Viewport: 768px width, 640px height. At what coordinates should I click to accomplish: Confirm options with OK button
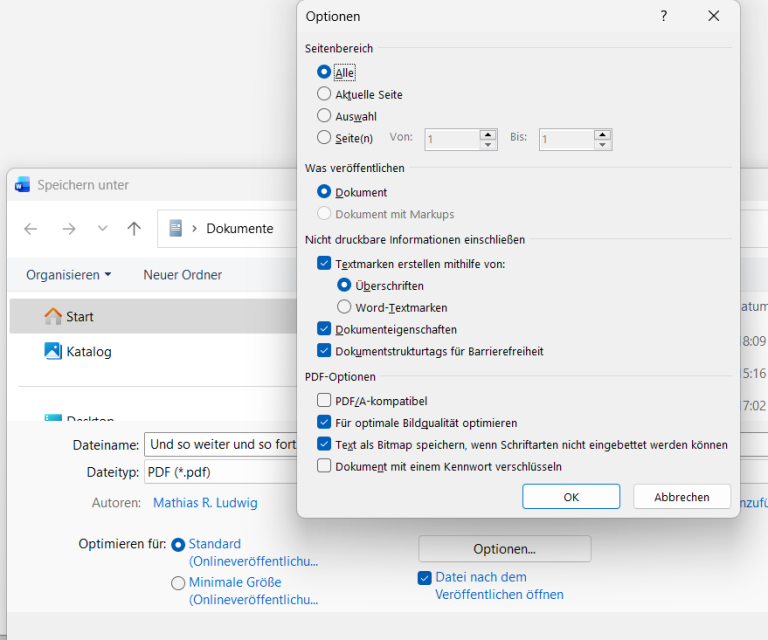(571, 497)
